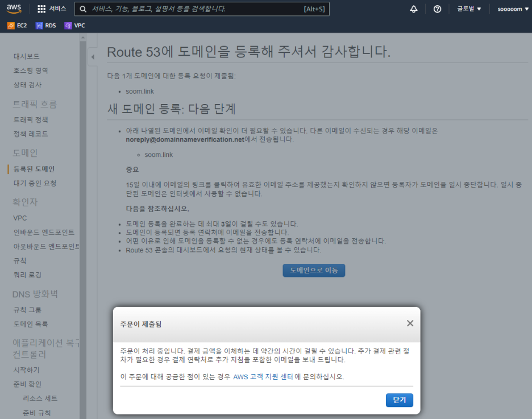
Task: Click the search magnifier icon
Action: tap(83, 9)
